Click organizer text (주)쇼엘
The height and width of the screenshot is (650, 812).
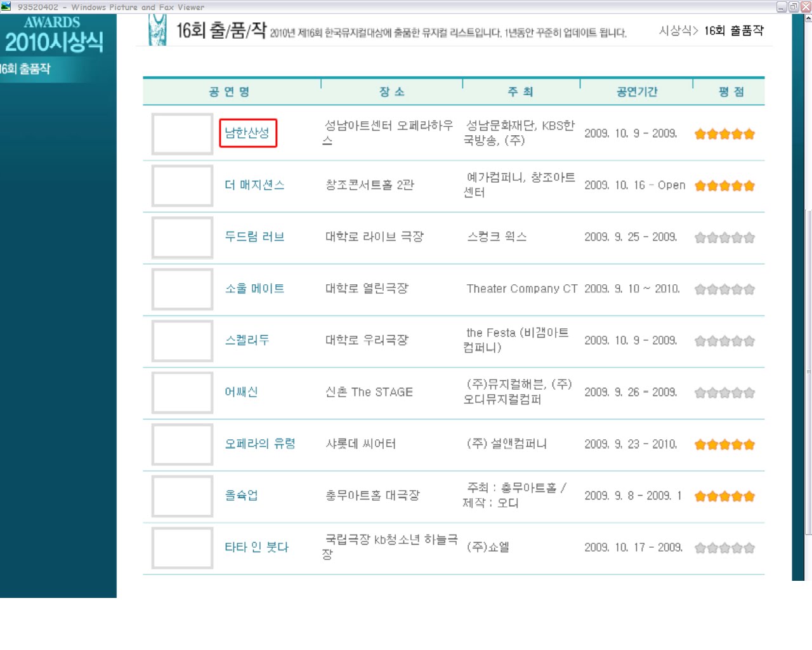(x=488, y=547)
